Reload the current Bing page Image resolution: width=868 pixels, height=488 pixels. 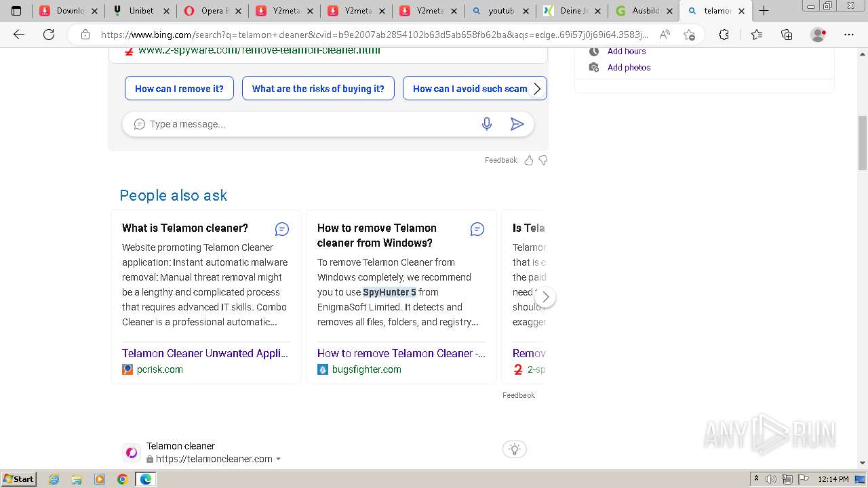pos(49,35)
